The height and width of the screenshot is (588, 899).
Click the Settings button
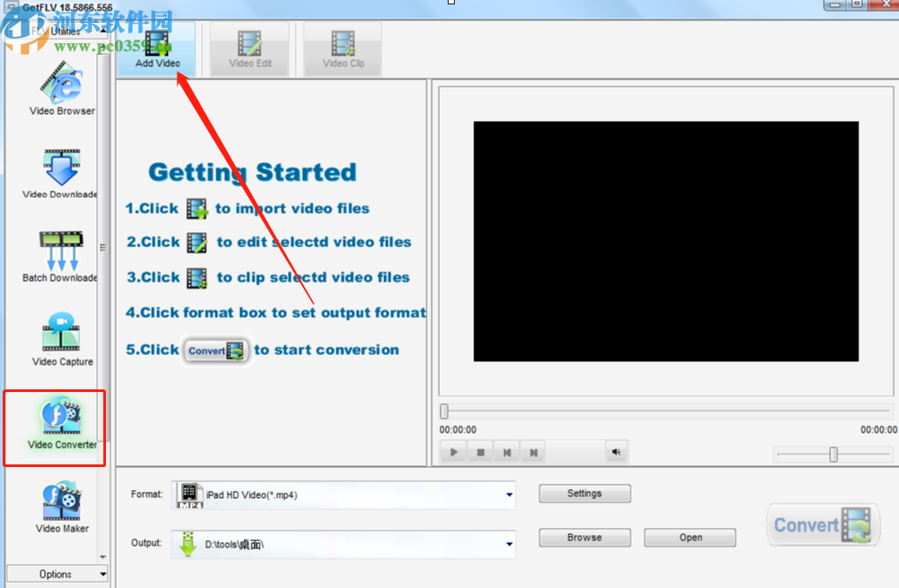[x=585, y=494]
